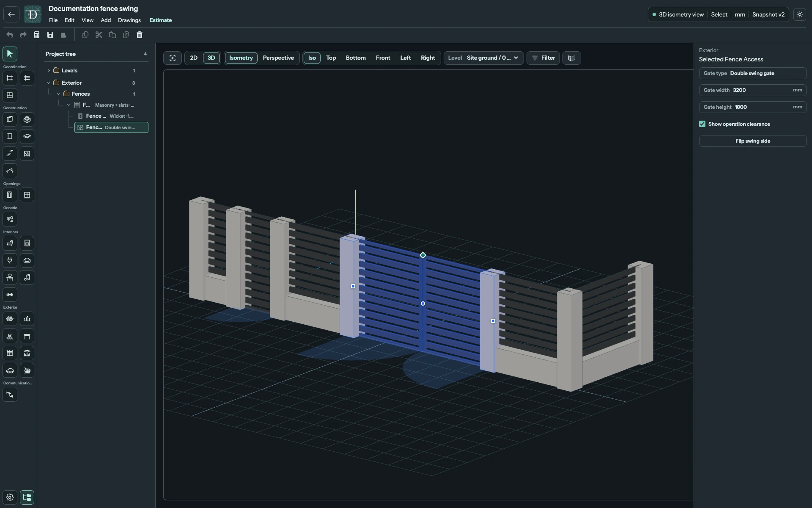Screen dimensions: 812x508
Task: Pick the foundation block construction tool
Action: [x=27, y=119]
